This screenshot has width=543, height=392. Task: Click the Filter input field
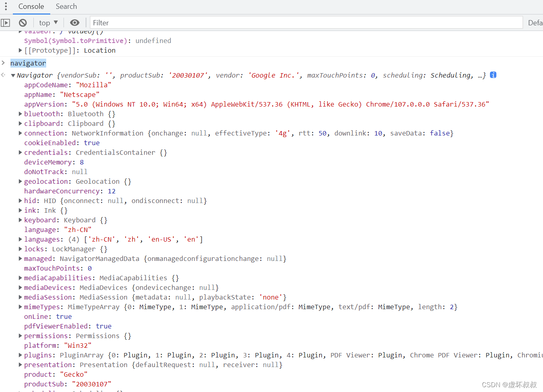point(306,23)
